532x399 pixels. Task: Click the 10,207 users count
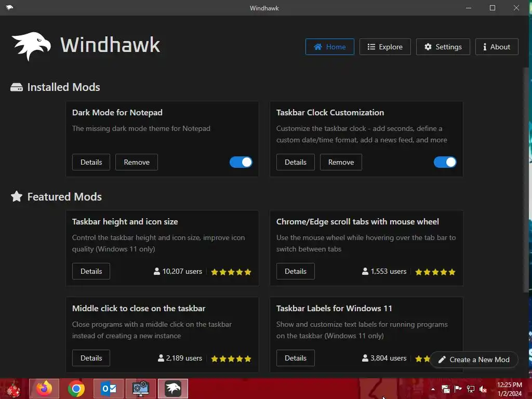click(178, 271)
